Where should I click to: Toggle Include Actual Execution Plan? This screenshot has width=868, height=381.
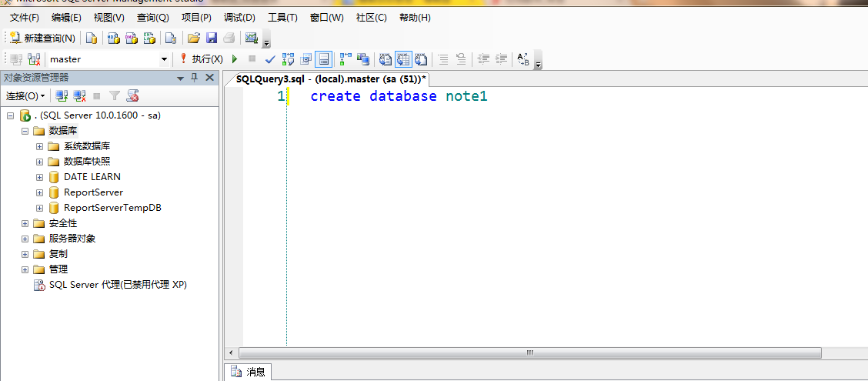click(346, 58)
